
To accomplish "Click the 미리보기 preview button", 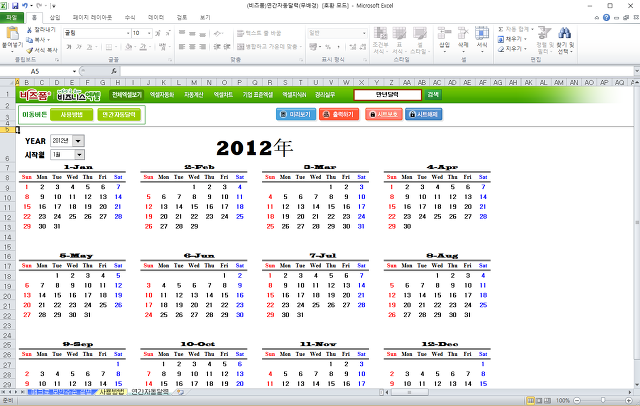I will pyautogui.click(x=296, y=114).
